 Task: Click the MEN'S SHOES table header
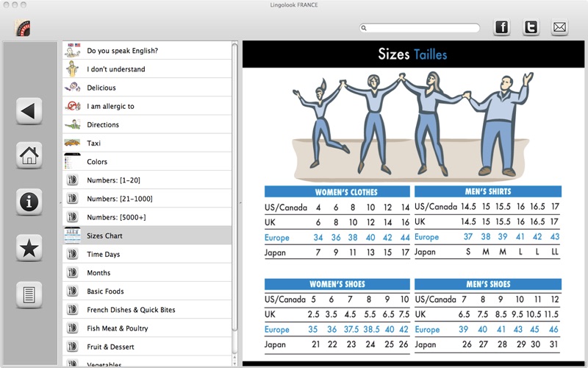pos(488,284)
